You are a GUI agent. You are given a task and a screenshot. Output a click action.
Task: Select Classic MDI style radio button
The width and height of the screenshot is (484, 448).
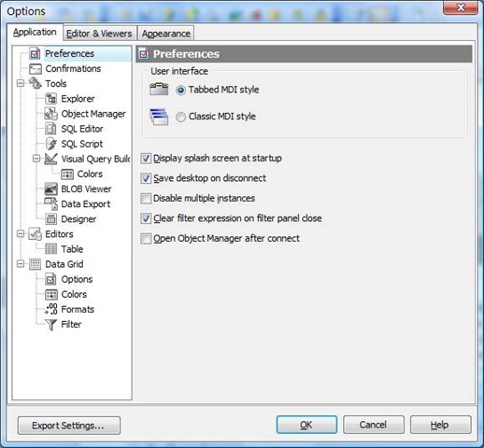coord(180,117)
